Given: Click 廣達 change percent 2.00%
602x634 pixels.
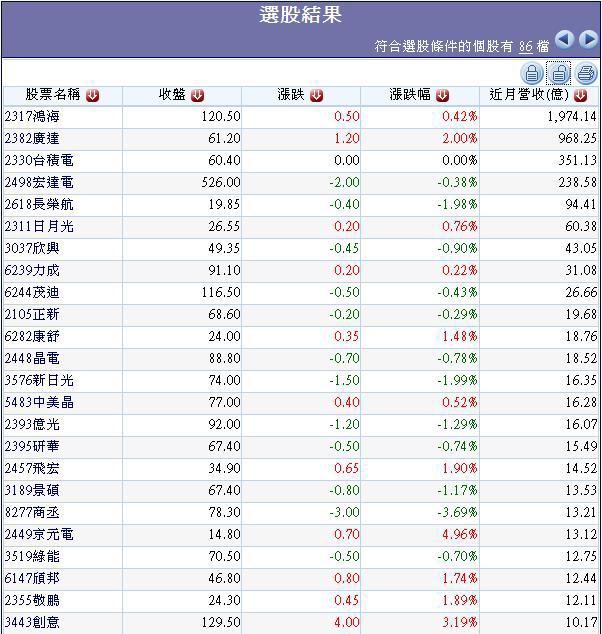Looking at the screenshot, I should (x=460, y=139).
